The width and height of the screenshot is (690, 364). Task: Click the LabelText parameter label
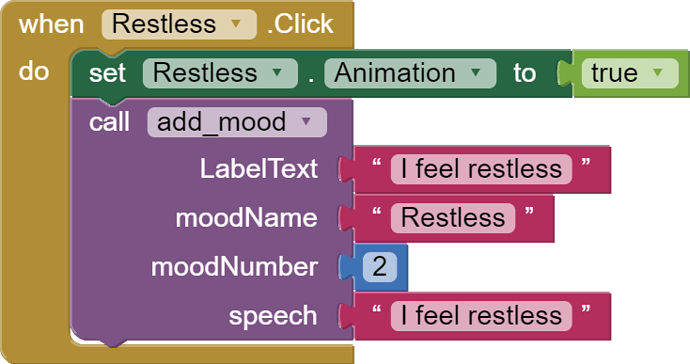coord(258,169)
